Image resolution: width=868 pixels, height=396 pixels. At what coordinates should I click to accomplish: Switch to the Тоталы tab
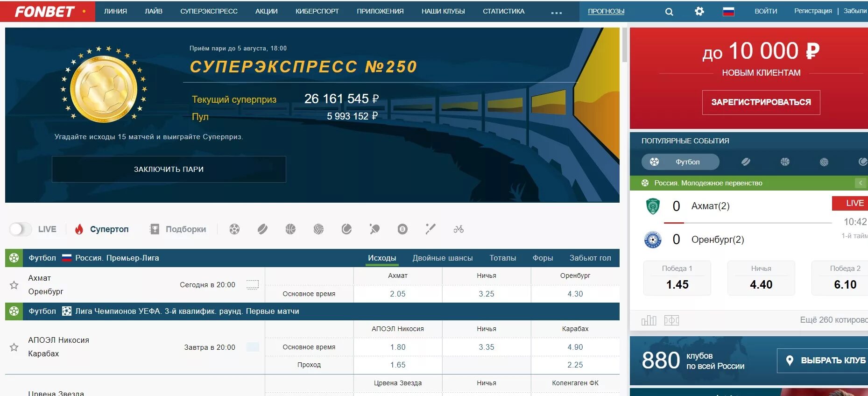(x=503, y=258)
